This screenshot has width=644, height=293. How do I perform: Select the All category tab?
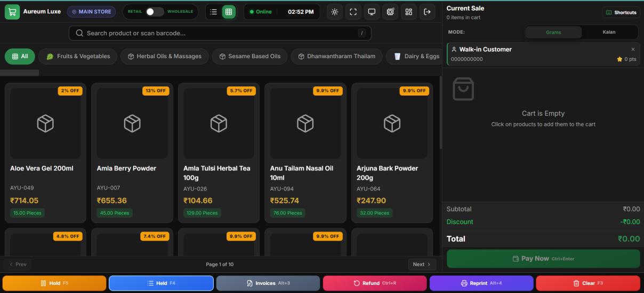tap(20, 56)
